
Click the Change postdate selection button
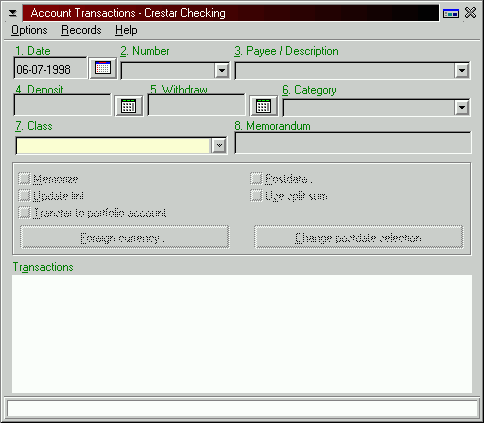click(x=359, y=237)
